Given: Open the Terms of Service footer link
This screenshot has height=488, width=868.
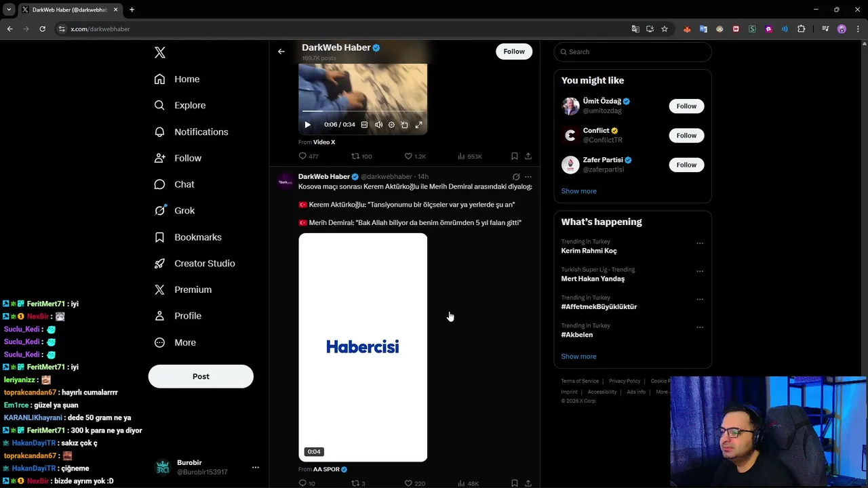Looking at the screenshot, I should [x=580, y=381].
